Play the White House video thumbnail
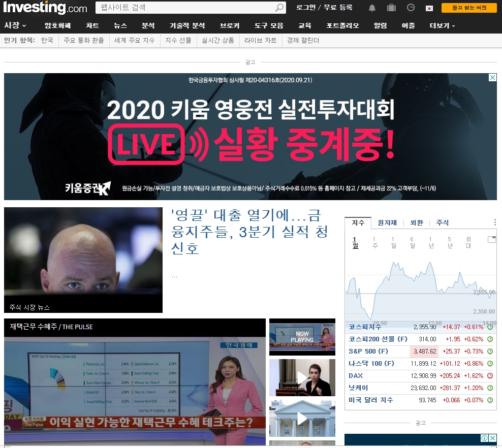 pos(302,418)
